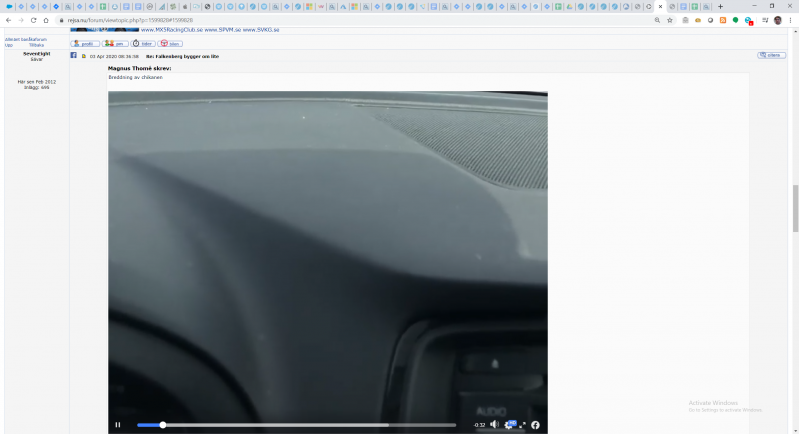Jump to top with Upp link
799x434 pixels.
[x=9, y=45]
